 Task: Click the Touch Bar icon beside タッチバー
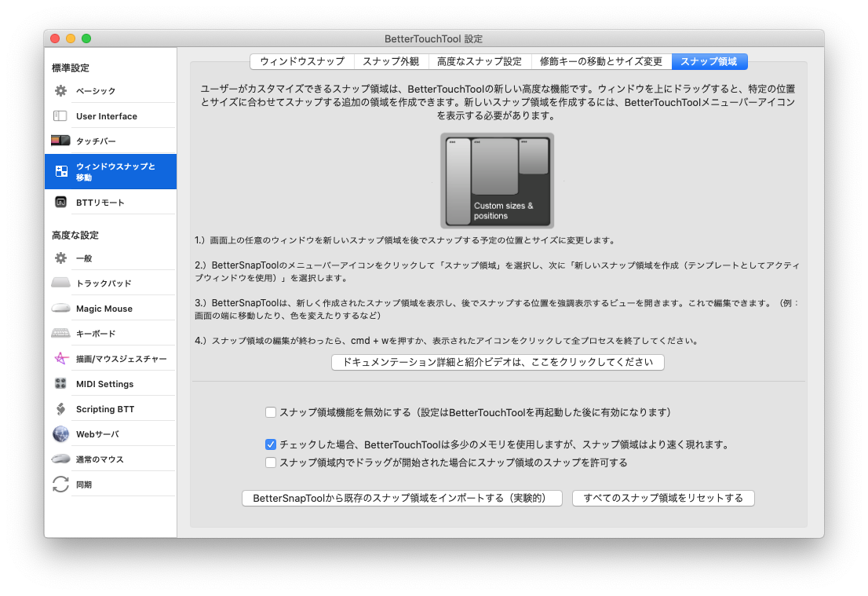coord(60,141)
